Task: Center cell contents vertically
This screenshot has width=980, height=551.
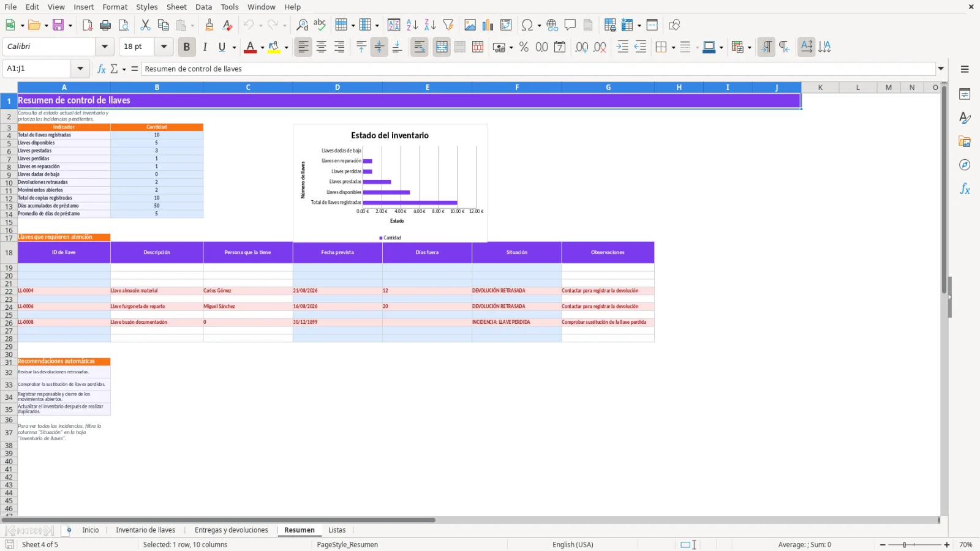Action: (x=379, y=47)
